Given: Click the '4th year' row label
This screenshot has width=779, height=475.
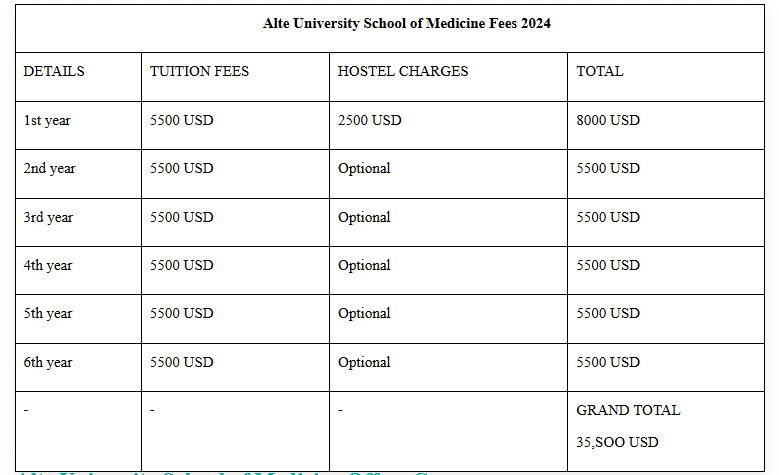Looking at the screenshot, I should pos(48,265).
